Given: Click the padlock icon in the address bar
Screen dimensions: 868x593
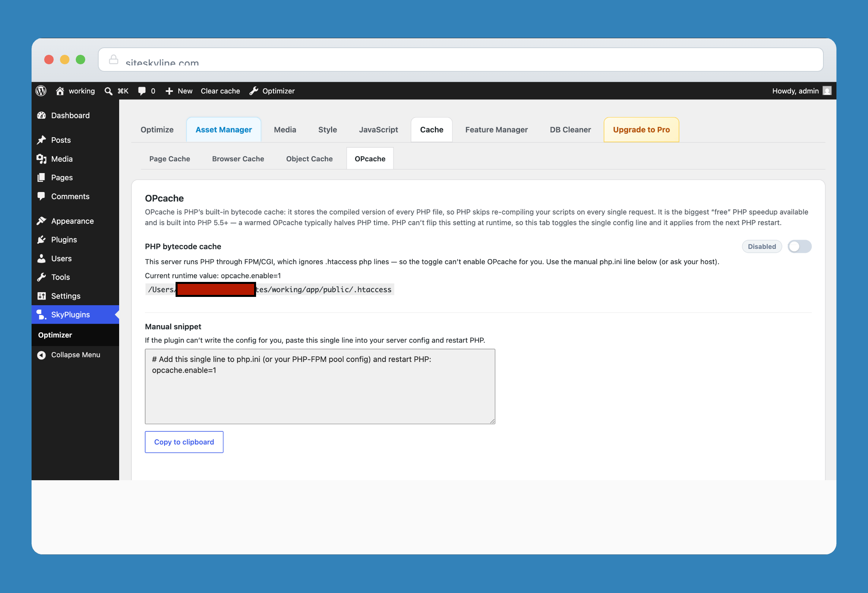Looking at the screenshot, I should coord(114,60).
